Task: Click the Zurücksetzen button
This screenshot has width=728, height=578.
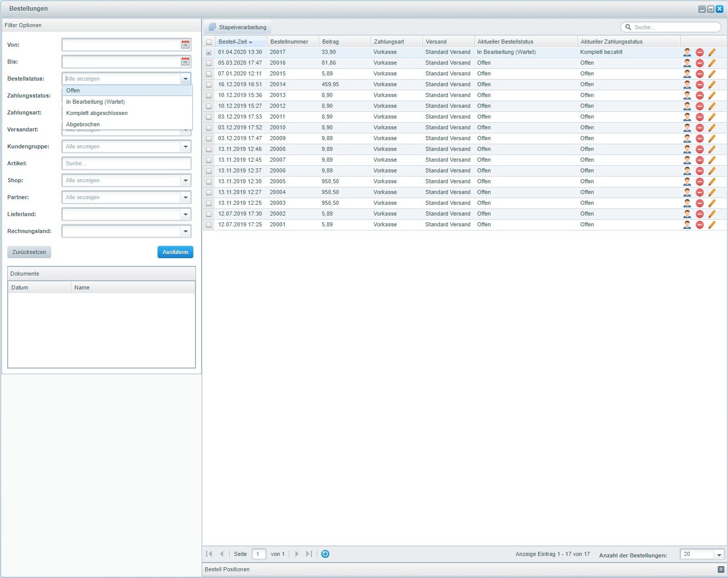Action: pos(29,252)
